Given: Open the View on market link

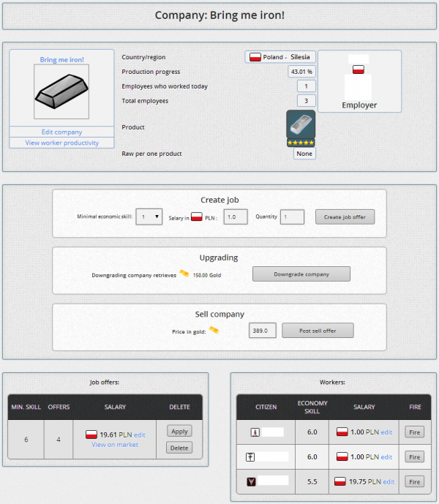Looking at the screenshot, I should click(x=115, y=445).
